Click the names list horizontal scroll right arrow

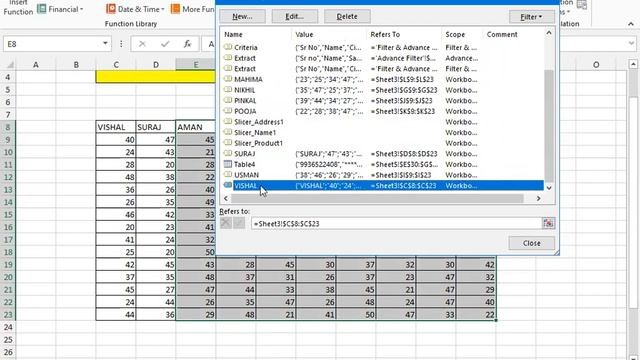(539, 198)
